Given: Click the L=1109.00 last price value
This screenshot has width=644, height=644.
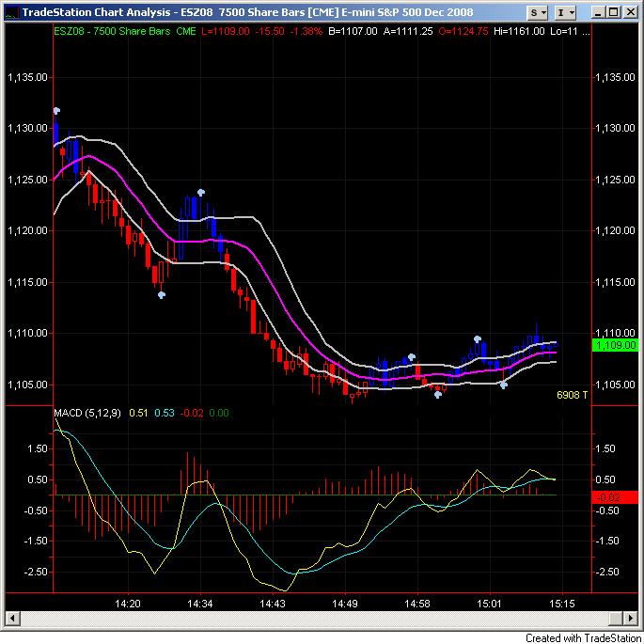Looking at the screenshot, I should [x=225, y=31].
